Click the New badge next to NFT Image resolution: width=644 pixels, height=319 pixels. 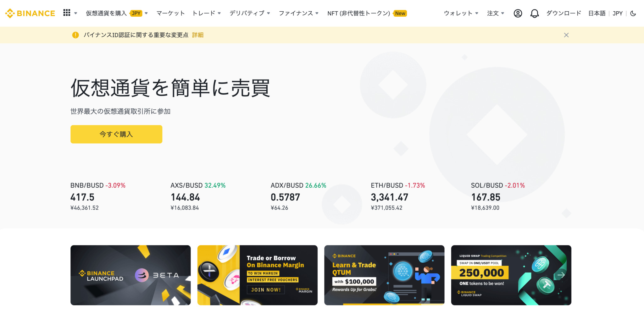click(400, 13)
